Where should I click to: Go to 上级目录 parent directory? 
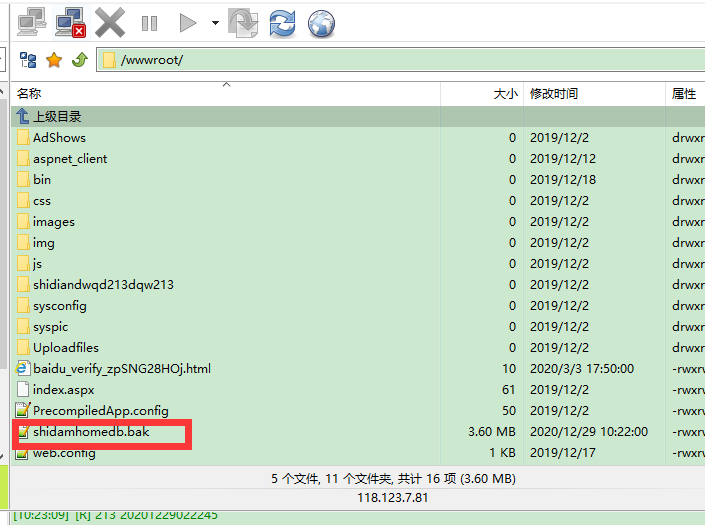pos(57,116)
